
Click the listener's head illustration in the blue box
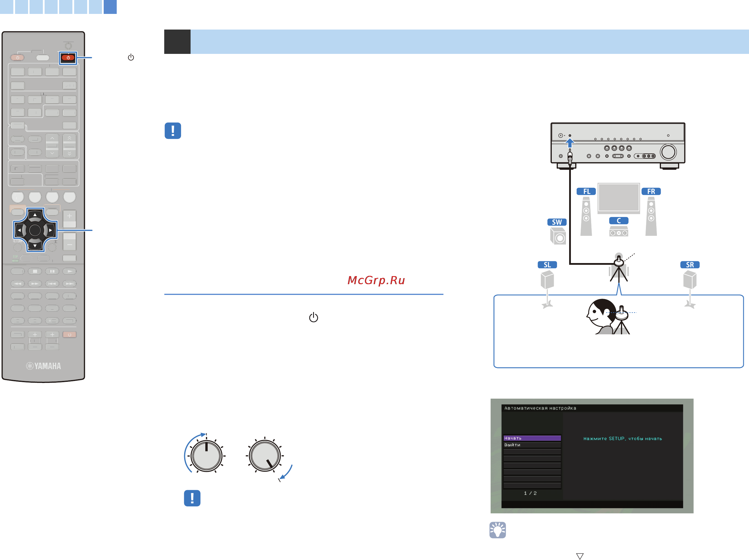[x=602, y=316]
